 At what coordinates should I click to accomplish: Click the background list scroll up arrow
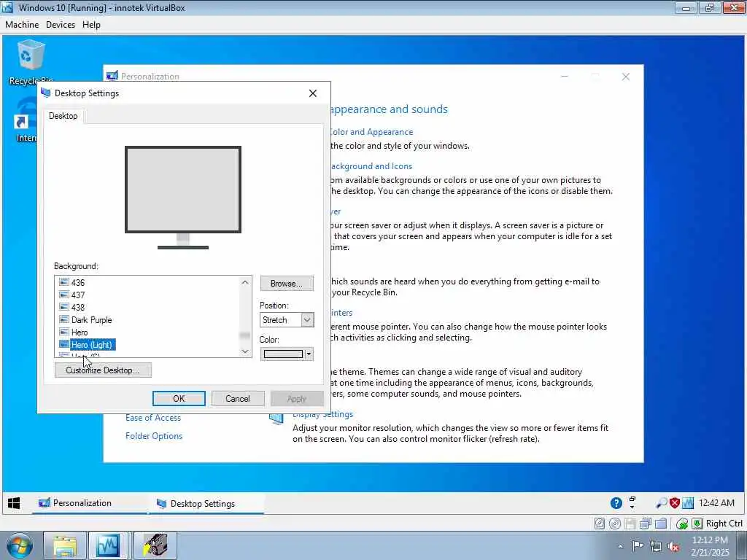click(245, 282)
